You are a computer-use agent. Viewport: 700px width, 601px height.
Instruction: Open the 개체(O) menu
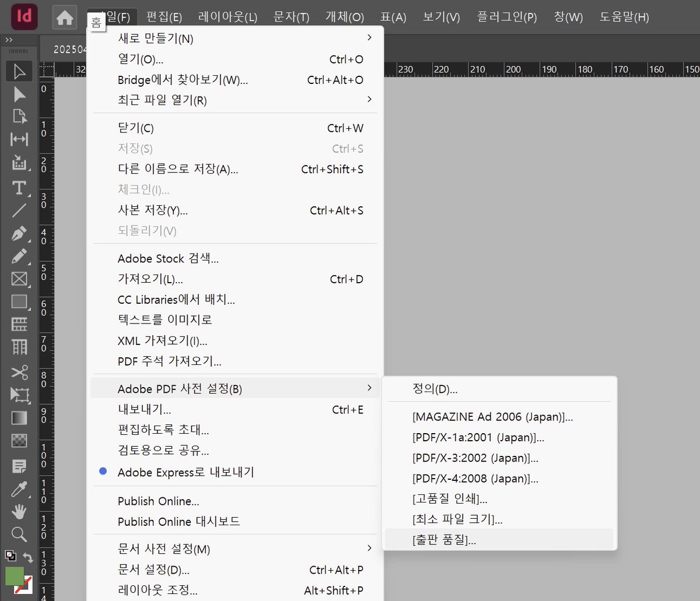pyautogui.click(x=345, y=17)
